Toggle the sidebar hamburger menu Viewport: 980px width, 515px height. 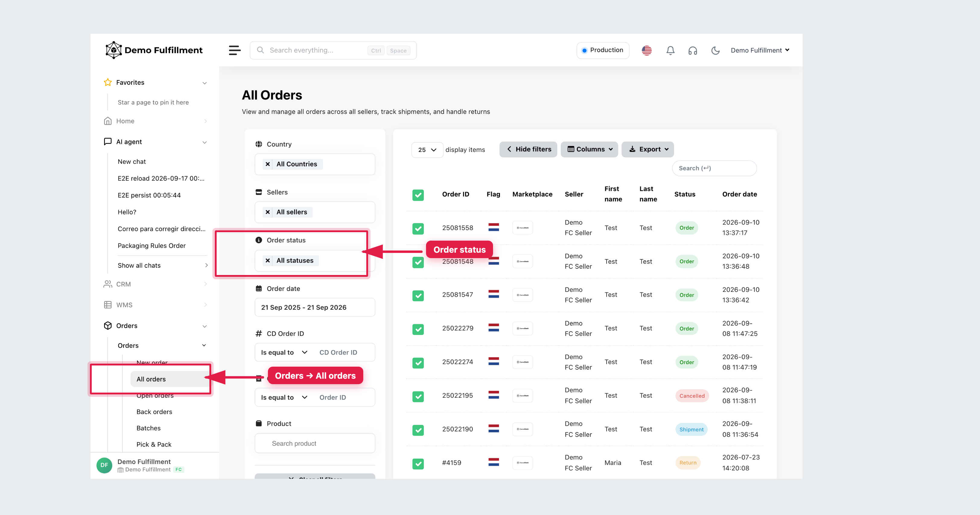tap(235, 50)
